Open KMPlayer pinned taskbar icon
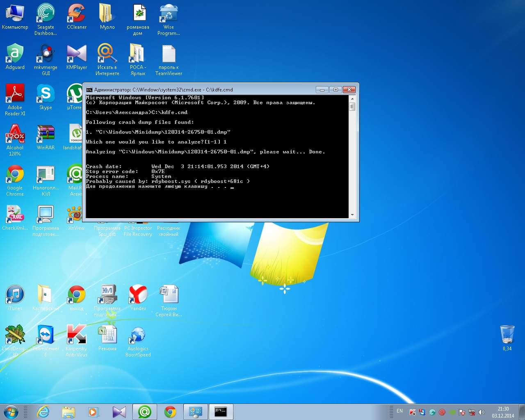The width and height of the screenshot is (525, 420). point(119,412)
